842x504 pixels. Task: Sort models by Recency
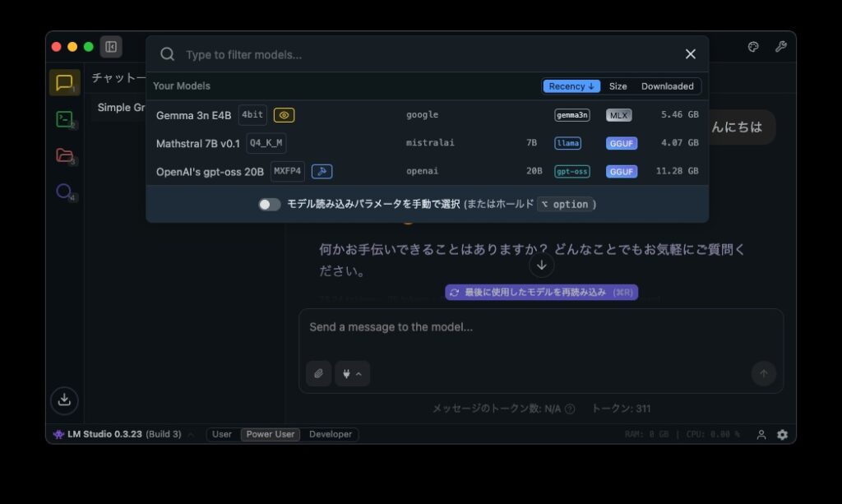pyautogui.click(x=571, y=86)
